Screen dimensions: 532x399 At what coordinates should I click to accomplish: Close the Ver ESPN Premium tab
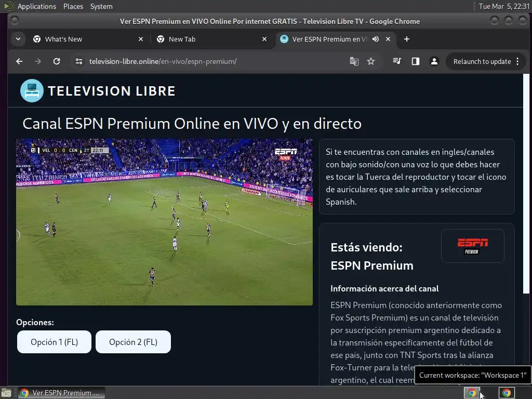coord(388,39)
